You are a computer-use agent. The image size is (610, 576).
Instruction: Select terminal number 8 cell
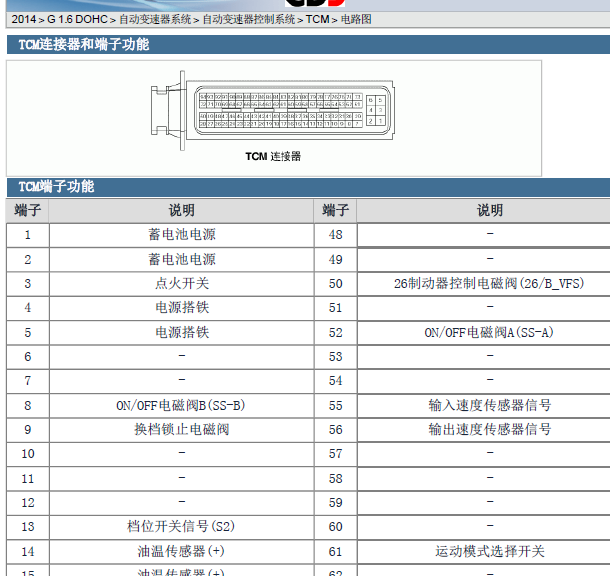(x=28, y=406)
